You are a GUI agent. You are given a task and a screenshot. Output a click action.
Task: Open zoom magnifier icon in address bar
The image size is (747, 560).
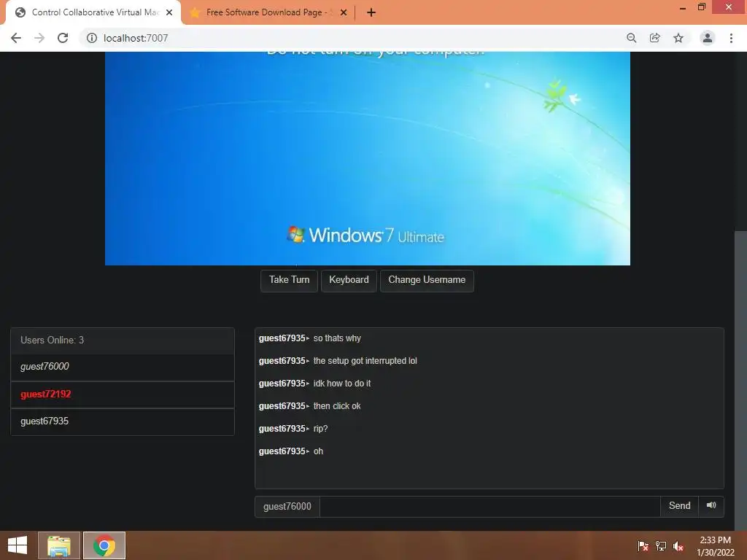point(631,38)
